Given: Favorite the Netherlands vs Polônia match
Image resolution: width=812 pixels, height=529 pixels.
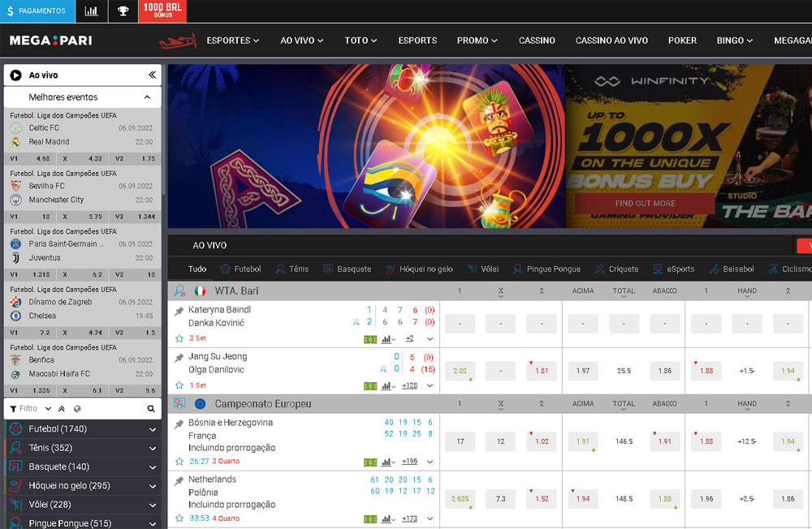Looking at the screenshot, I should point(179,518).
